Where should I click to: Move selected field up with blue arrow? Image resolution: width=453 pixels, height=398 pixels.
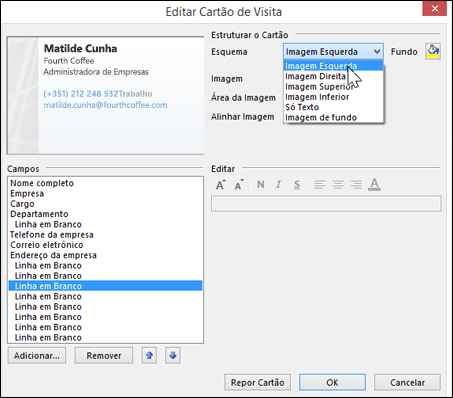149,356
